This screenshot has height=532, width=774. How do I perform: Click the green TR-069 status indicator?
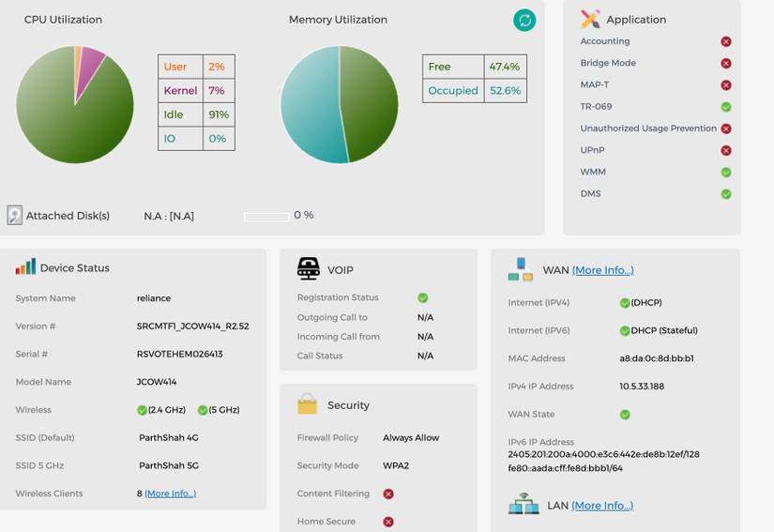(x=725, y=107)
